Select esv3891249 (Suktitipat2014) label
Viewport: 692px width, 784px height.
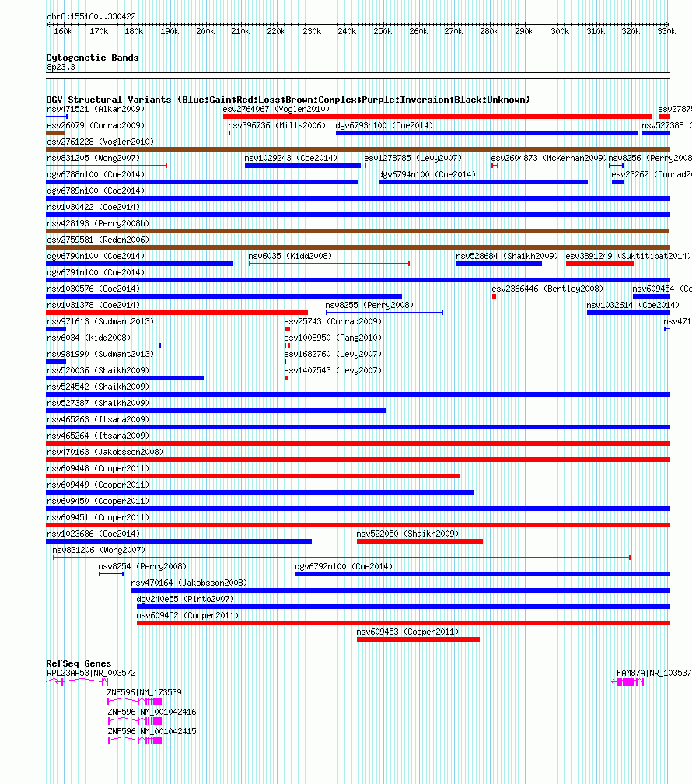click(628, 256)
